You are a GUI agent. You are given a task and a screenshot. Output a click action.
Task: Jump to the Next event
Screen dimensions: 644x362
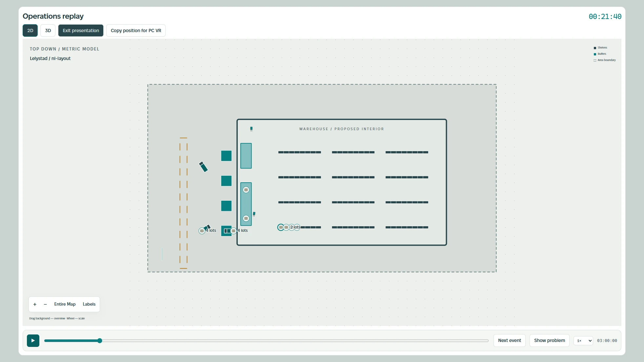510,340
